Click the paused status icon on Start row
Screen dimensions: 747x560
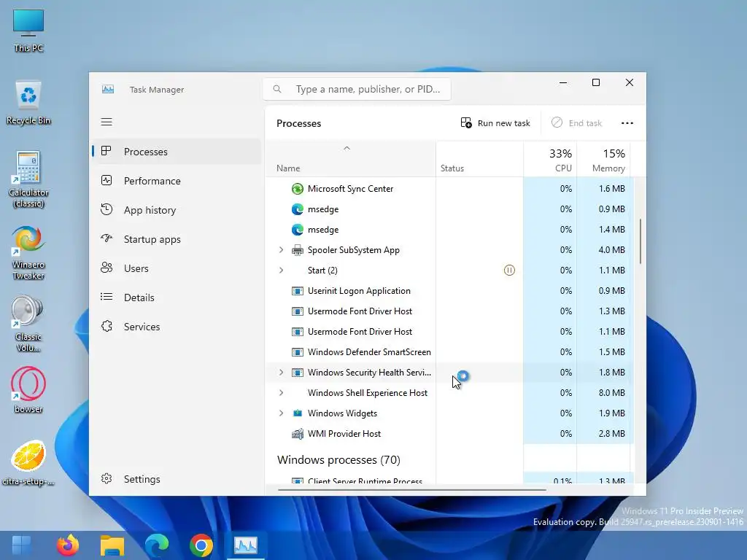pyautogui.click(x=509, y=271)
